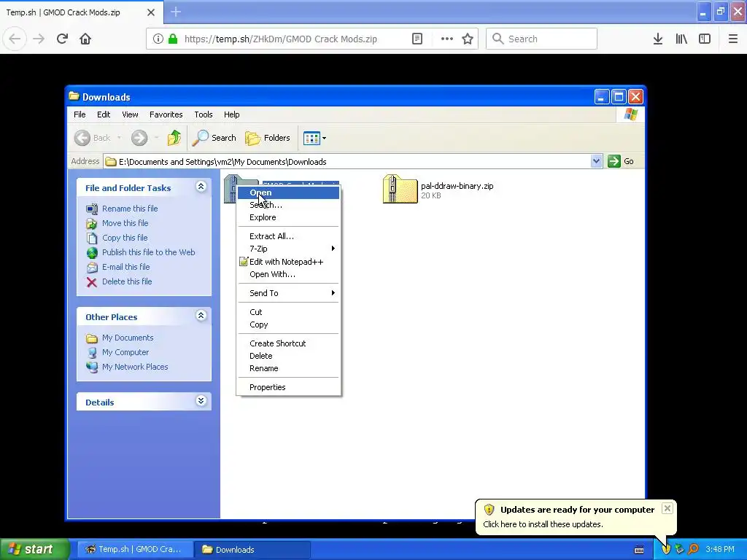Go to Firefox home page

pos(85,39)
